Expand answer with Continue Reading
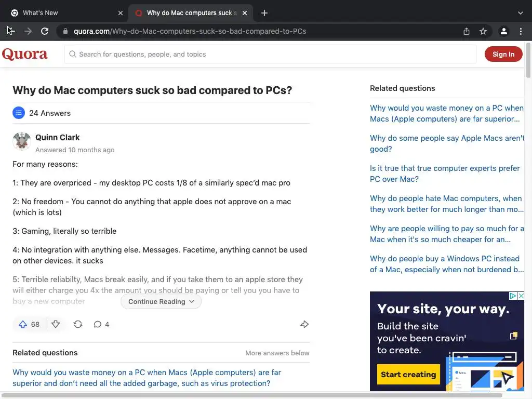The image size is (532, 399). click(161, 302)
